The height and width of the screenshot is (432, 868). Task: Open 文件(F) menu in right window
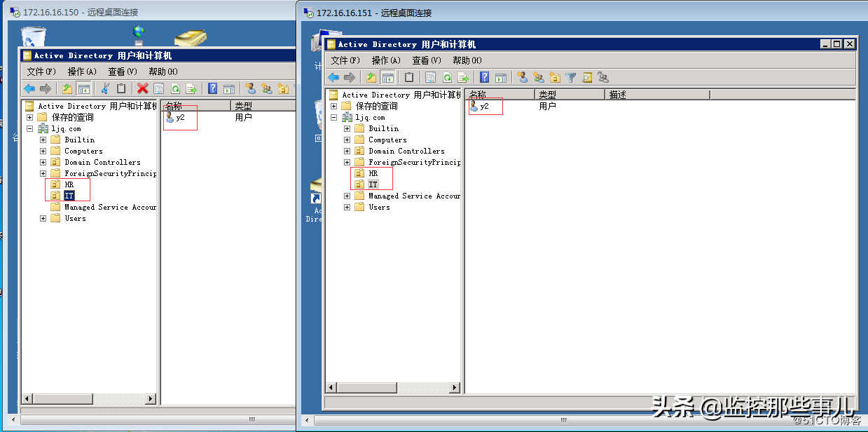tap(345, 60)
